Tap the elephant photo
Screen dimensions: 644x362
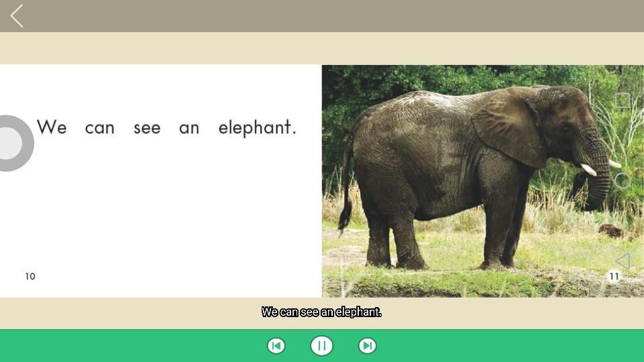(x=482, y=181)
